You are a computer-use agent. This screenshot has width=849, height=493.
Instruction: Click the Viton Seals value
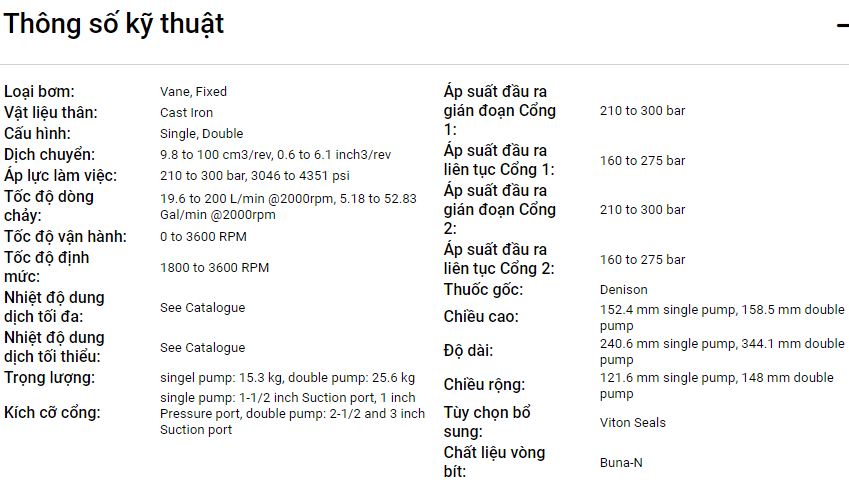pyautogui.click(x=632, y=423)
